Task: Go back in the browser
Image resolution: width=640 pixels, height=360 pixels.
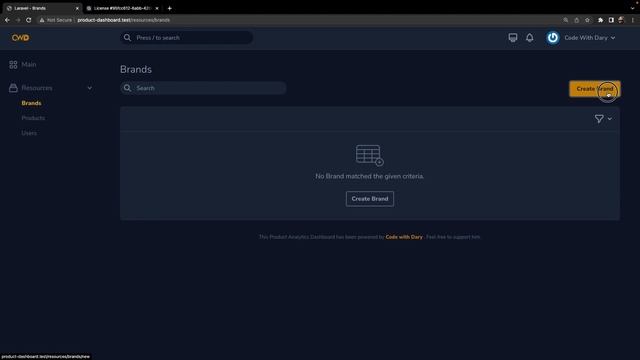Action: click(x=7, y=20)
